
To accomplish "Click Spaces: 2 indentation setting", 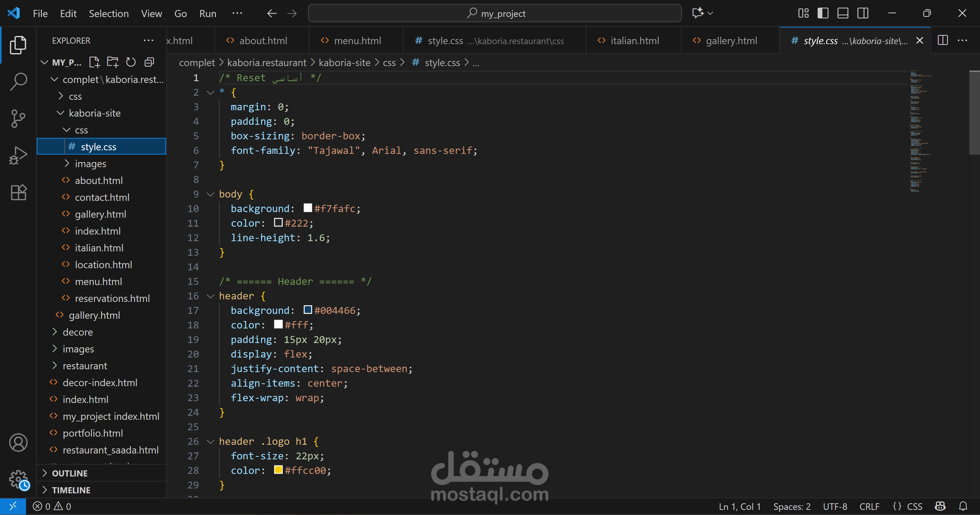I will (792, 507).
